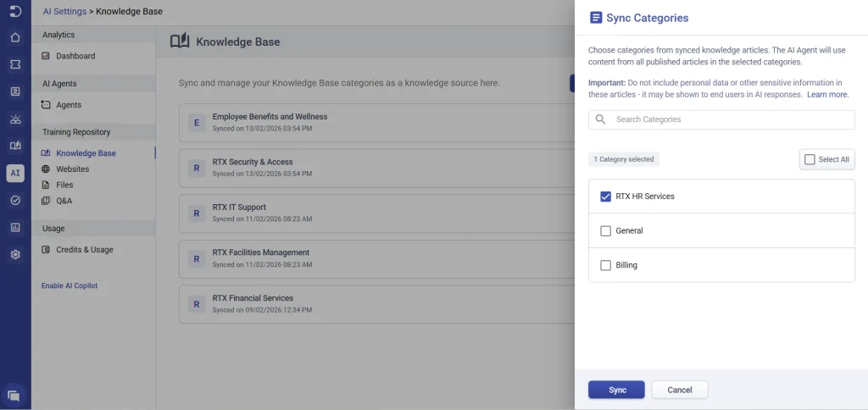The image size is (868, 410).
Task: Click the R avatar for RTX IT Support
Action: point(197,213)
